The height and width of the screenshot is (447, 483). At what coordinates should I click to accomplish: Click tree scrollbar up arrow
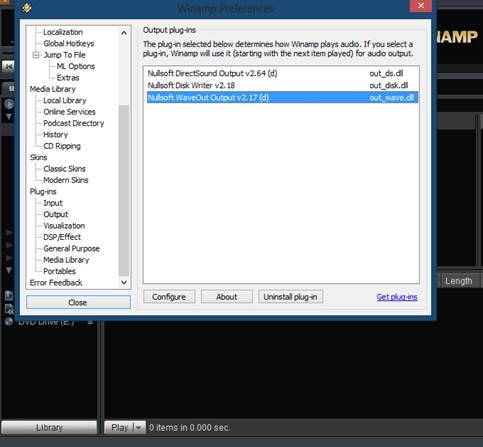point(124,33)
